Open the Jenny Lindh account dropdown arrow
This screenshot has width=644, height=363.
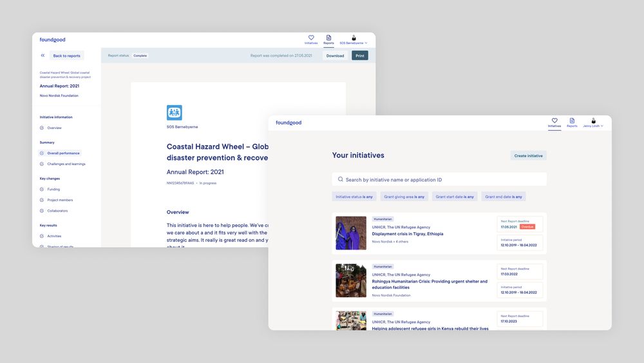pyautogui.click(x=602, y=126)
